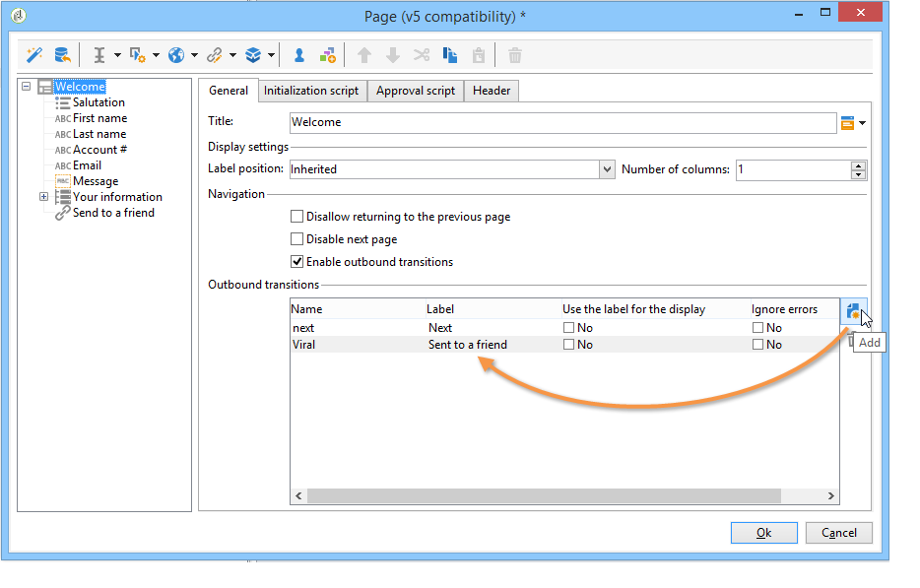
Task: Open the Approval script tab
Action: 415,91
